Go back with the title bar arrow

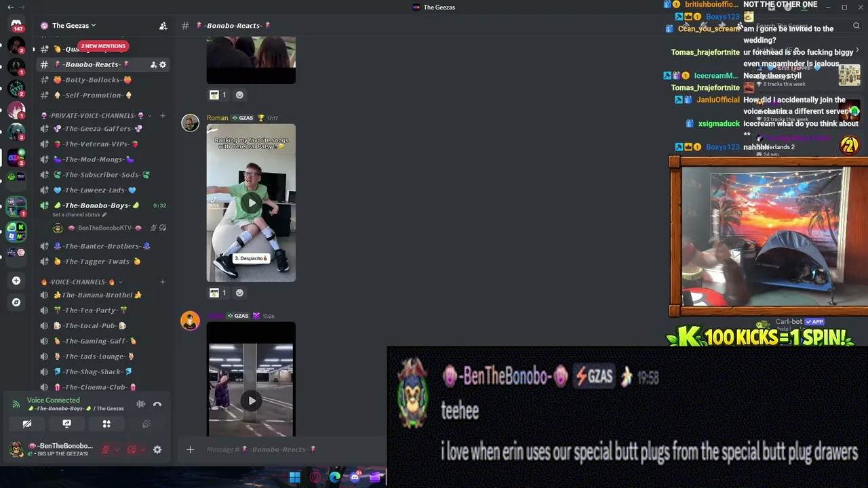point(11,7)
